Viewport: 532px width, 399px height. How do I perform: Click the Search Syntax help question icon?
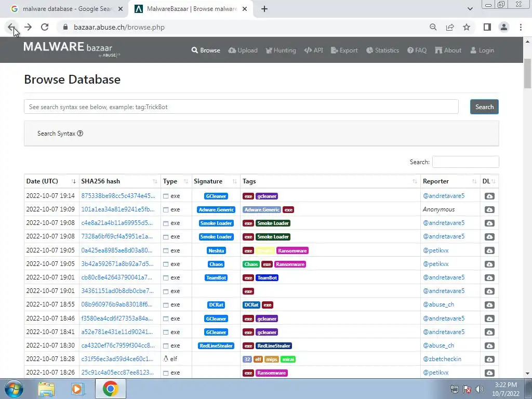[80, 134]
